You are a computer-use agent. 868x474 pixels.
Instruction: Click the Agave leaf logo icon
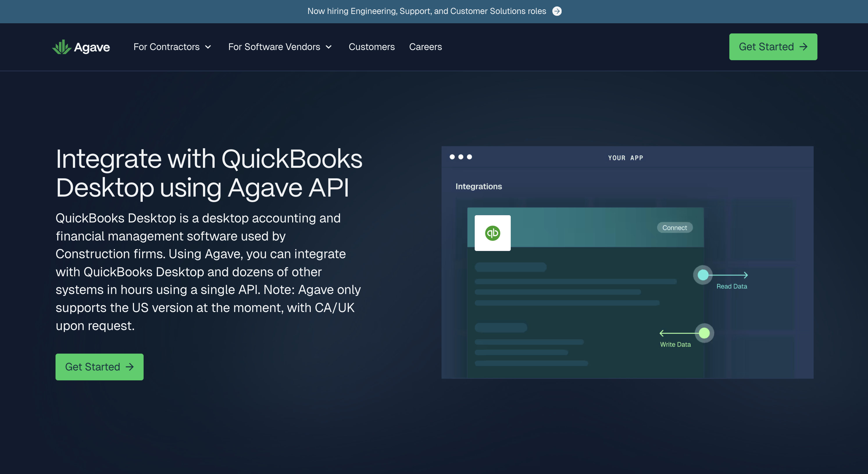coord(62,47)
